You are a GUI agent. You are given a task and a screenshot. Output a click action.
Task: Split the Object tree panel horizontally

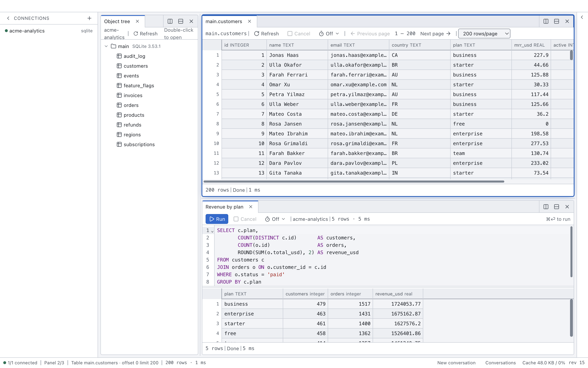[181, 21]
